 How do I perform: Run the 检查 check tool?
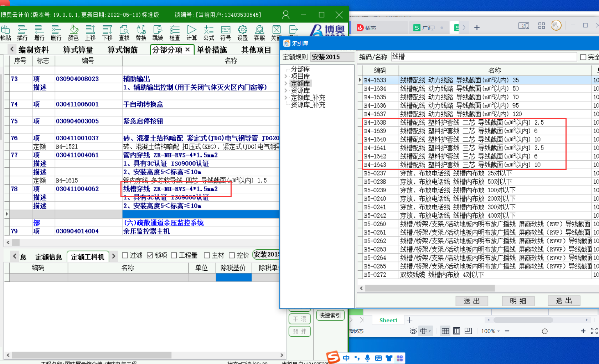[x=175, y=33]
